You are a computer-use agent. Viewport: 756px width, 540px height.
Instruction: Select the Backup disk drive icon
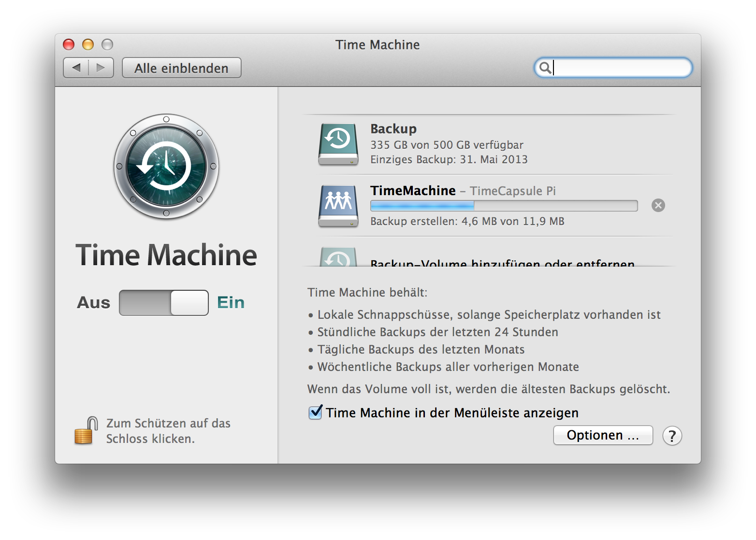tap(338, 144)
